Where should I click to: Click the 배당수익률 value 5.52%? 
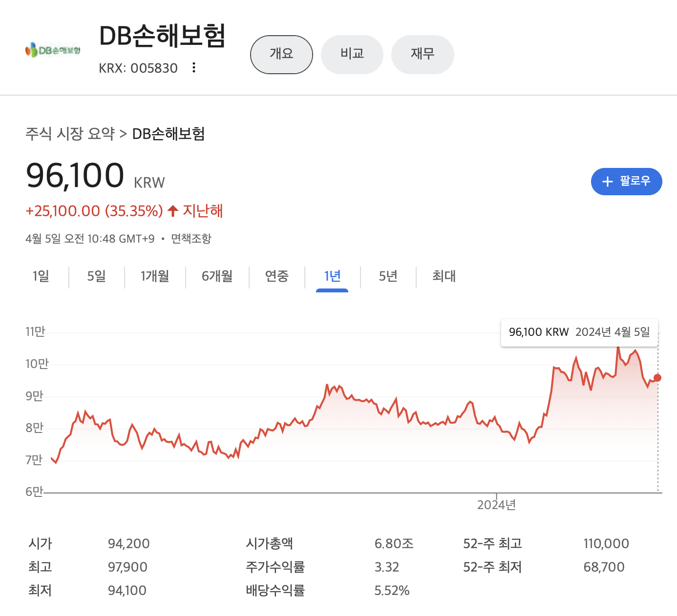(x=392, y=590)
